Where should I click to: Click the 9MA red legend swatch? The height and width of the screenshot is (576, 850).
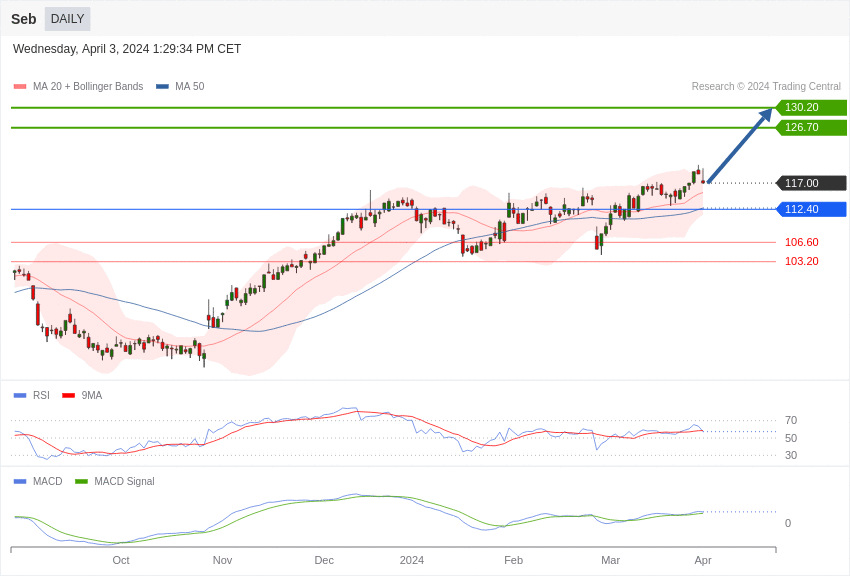(68, 395)
